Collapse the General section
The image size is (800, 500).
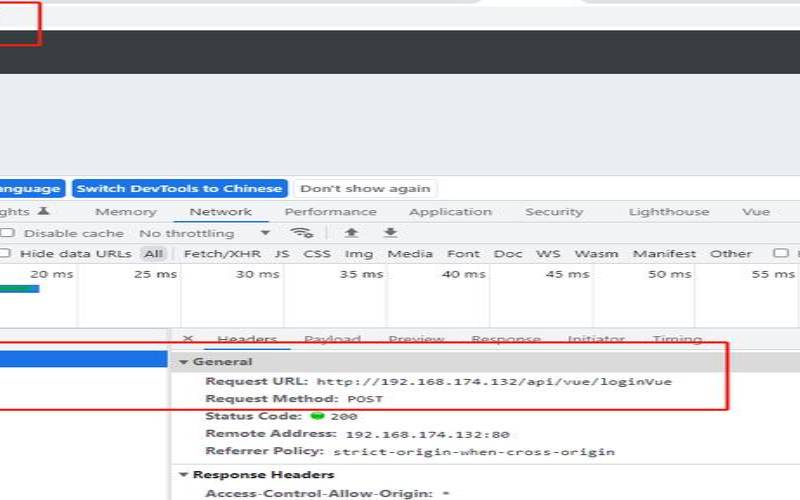184,362
